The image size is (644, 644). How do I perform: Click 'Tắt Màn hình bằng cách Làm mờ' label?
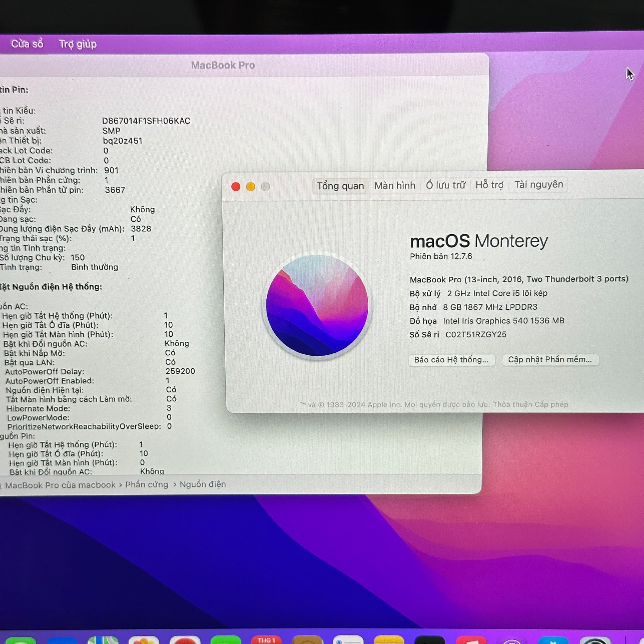click(69, 399)
